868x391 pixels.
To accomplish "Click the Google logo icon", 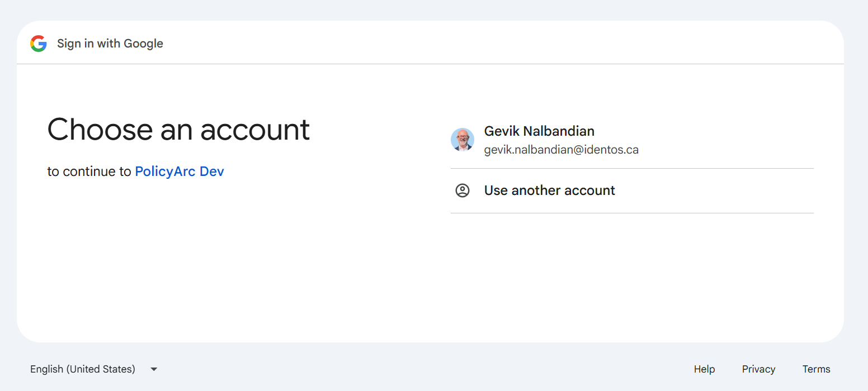I will pos(39,44).
